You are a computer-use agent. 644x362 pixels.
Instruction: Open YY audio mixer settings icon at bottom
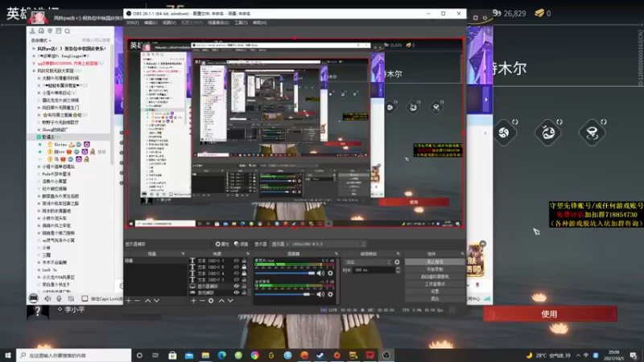click(x=71, y=298)
